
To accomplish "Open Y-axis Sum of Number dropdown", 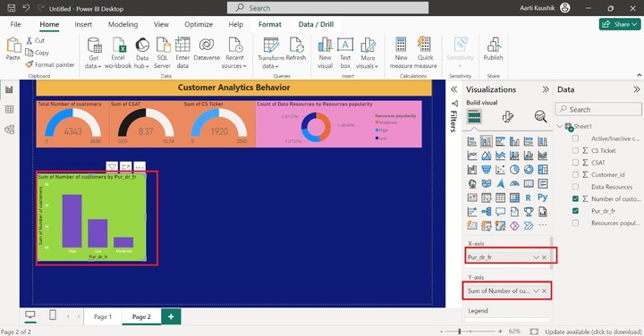I will tap(536, 290).
